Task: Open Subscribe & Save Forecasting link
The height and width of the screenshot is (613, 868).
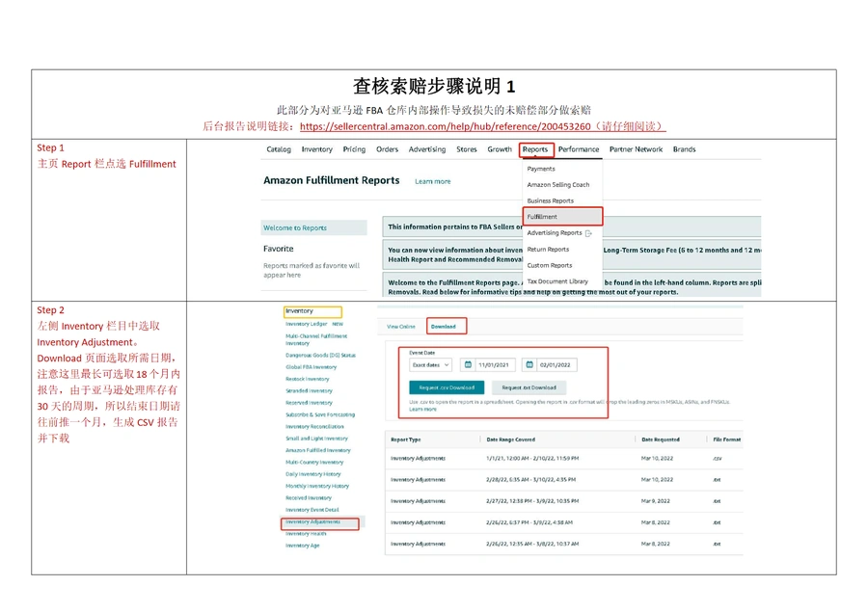Action: (320, 414)
